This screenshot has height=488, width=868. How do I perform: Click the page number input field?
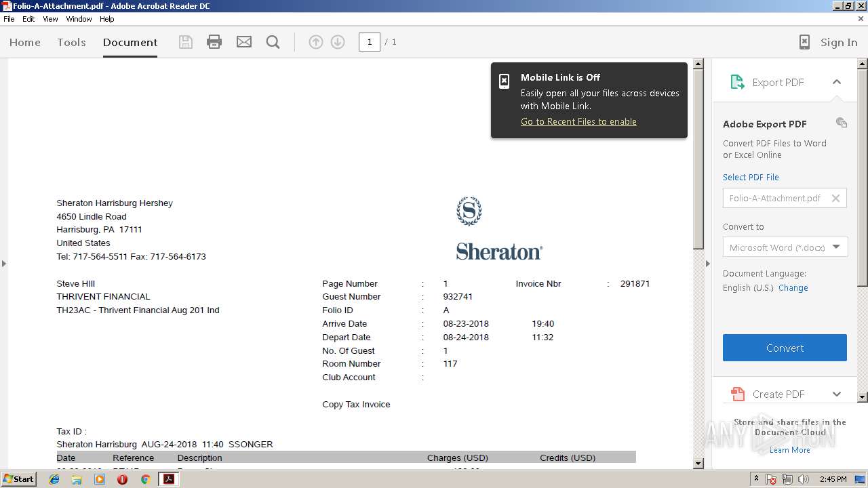click(369, 42)
